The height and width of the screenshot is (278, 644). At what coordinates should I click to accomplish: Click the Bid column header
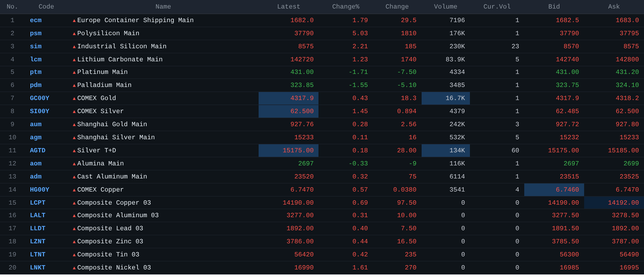pos(554,7)
